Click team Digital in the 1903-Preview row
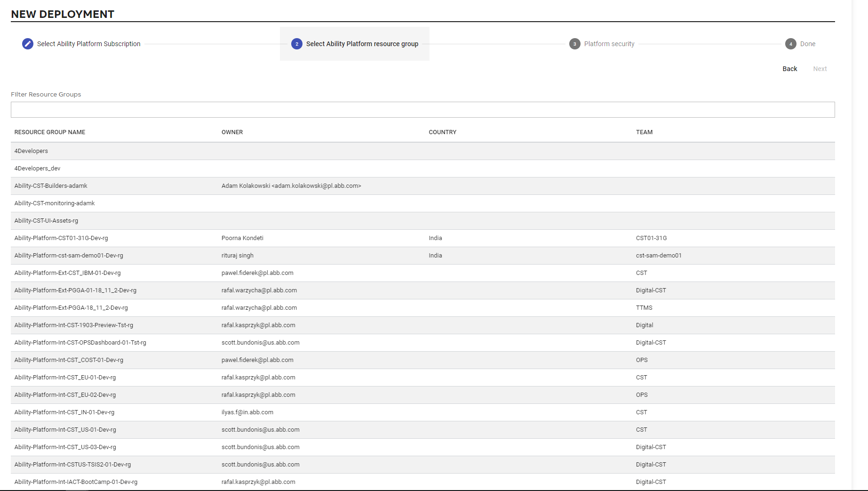 pyautogui.click(x=645, y=325)
